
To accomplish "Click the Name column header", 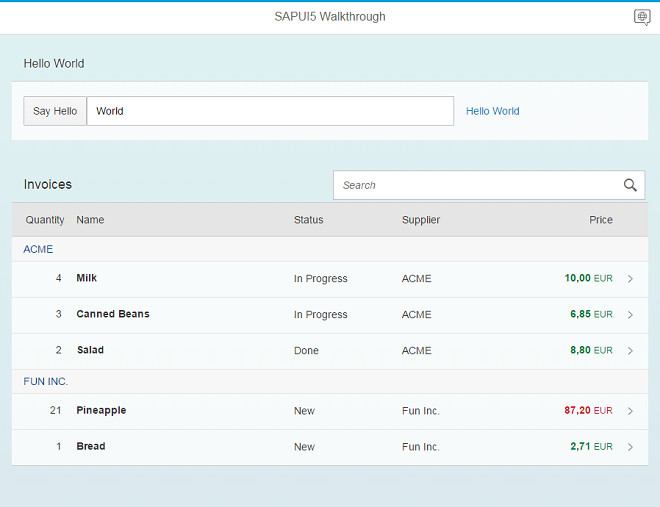I will pos(90,220).
